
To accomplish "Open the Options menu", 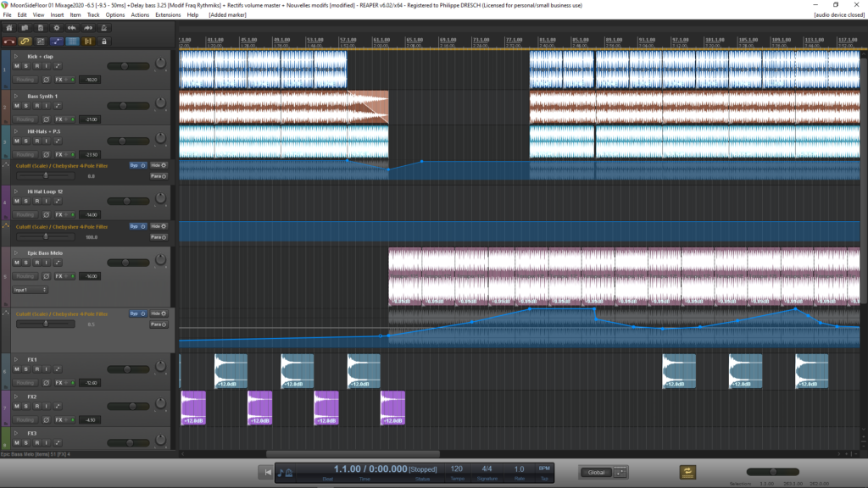I will [x=115, y=15].
